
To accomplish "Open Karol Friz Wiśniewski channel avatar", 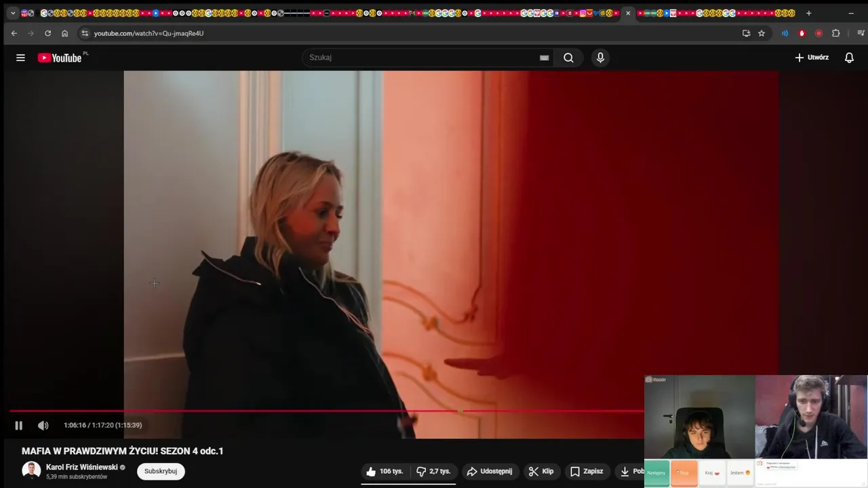I will [x=31, y=471].
